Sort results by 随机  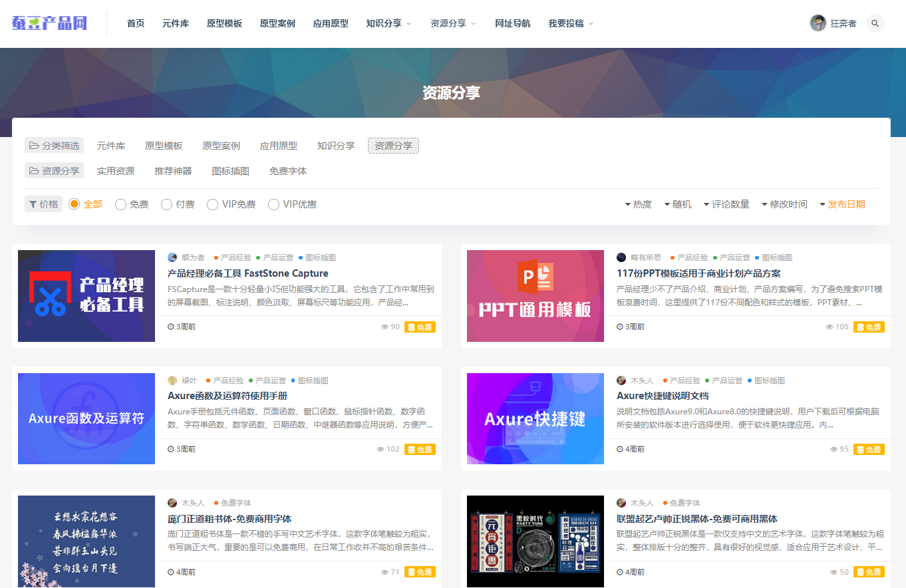(678, 204)
